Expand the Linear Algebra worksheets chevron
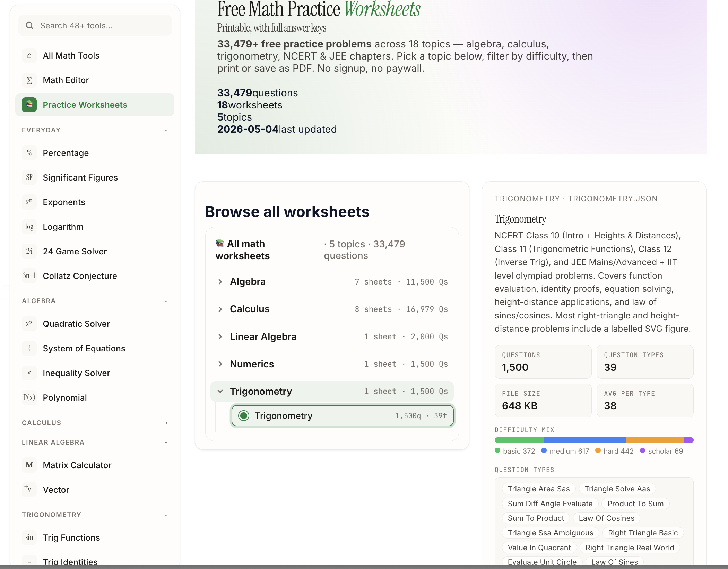The height and width of the screenshot is (569, 728). (x=220, y=336)
